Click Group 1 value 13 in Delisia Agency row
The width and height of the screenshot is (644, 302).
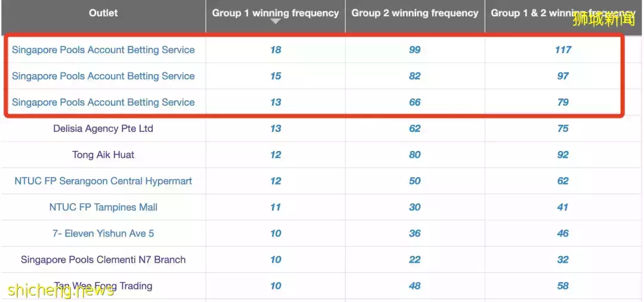click(275, 128)
